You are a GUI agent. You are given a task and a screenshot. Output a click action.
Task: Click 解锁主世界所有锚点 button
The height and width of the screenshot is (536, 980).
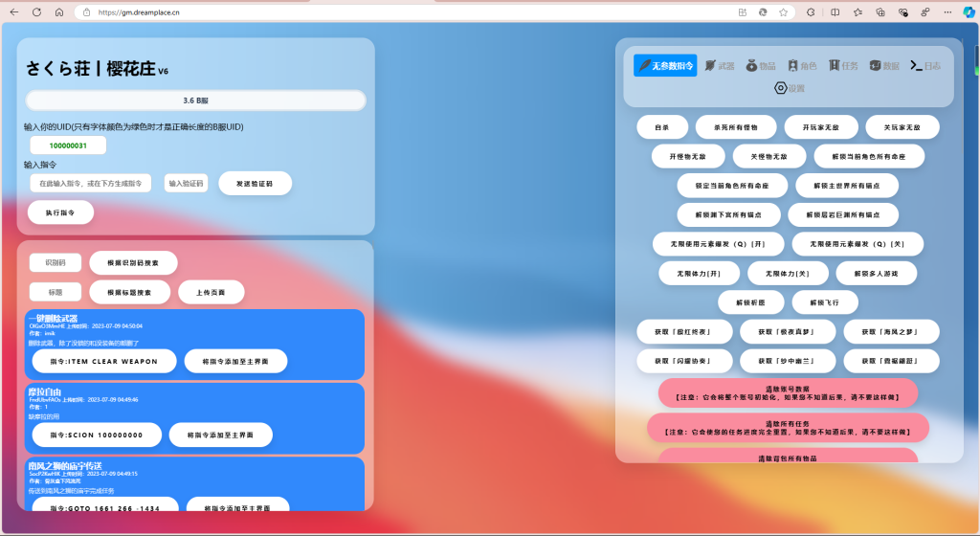(847, 186)
